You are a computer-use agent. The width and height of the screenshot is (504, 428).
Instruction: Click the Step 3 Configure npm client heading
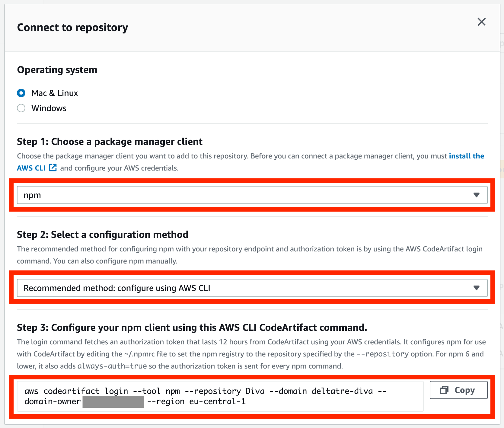[192, 327]
